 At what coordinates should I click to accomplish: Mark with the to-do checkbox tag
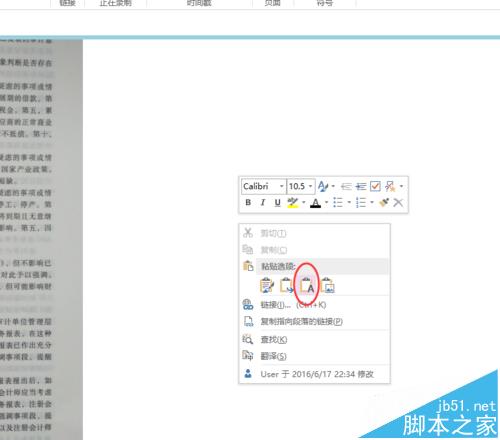pos(375,186)
